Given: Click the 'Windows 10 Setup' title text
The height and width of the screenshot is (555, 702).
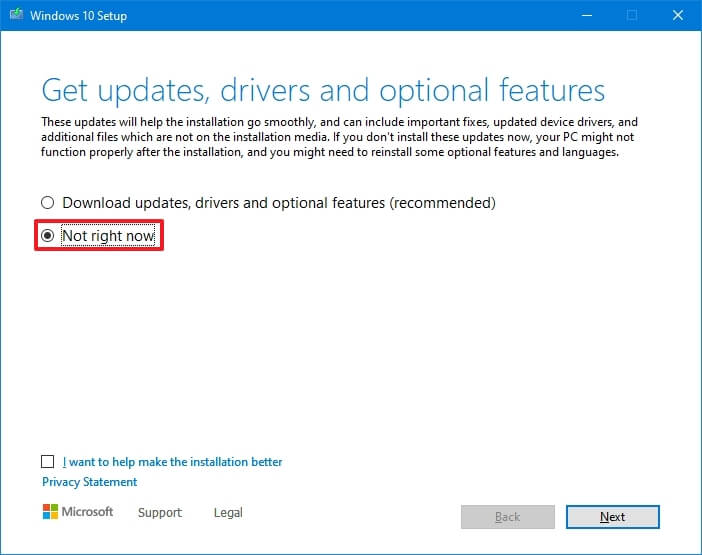Looking at the screenshot, I should click(x=78, y=16).
